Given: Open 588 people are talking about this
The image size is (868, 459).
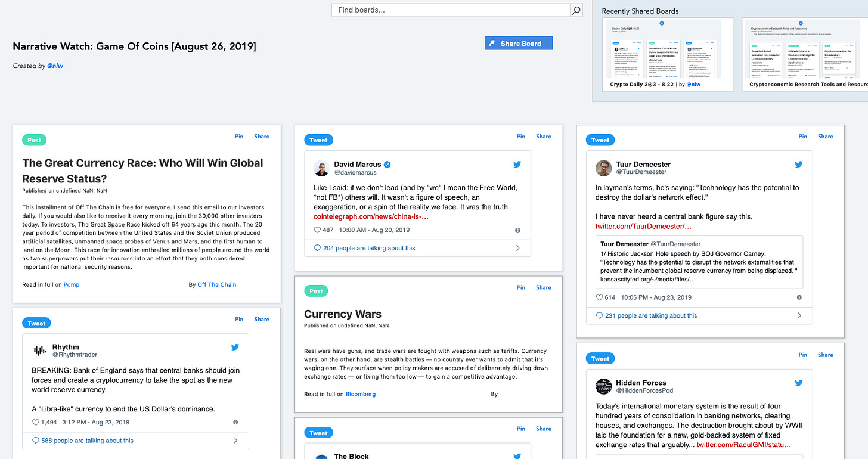Looking at the screenshot, I should pyautogui.click(x=87, y=441).
